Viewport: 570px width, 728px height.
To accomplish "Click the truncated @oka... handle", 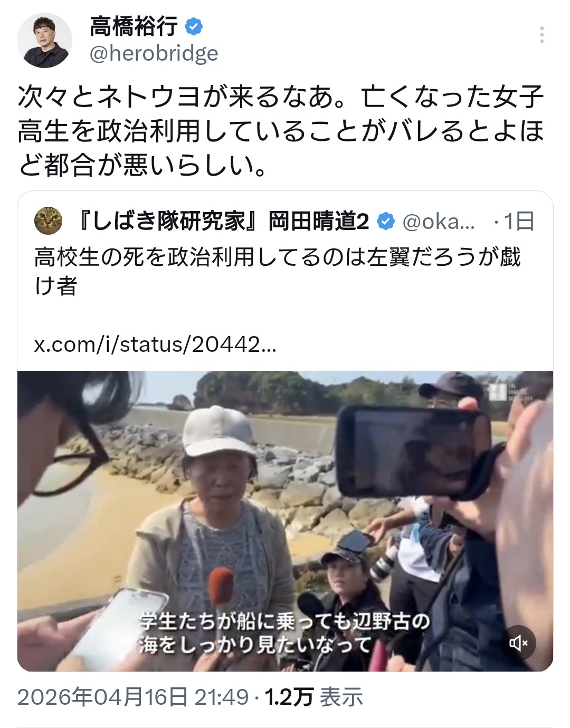I will (439, 222).
